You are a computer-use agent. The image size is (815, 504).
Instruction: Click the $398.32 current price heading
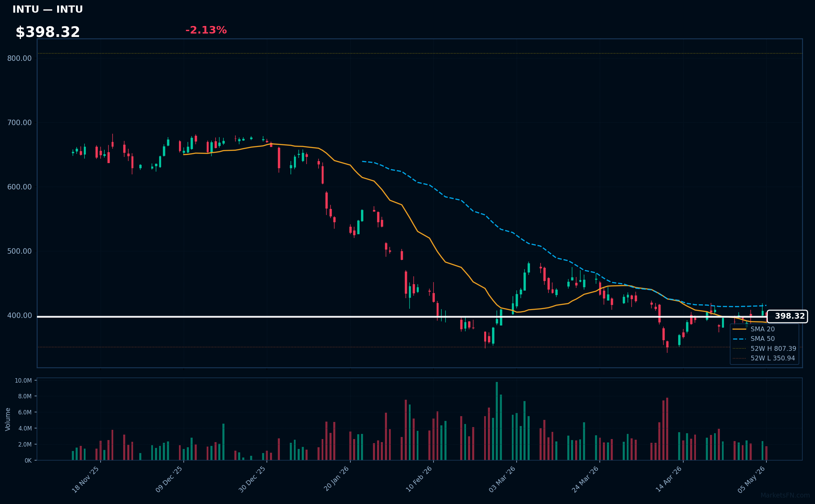[x=48, y=32]
